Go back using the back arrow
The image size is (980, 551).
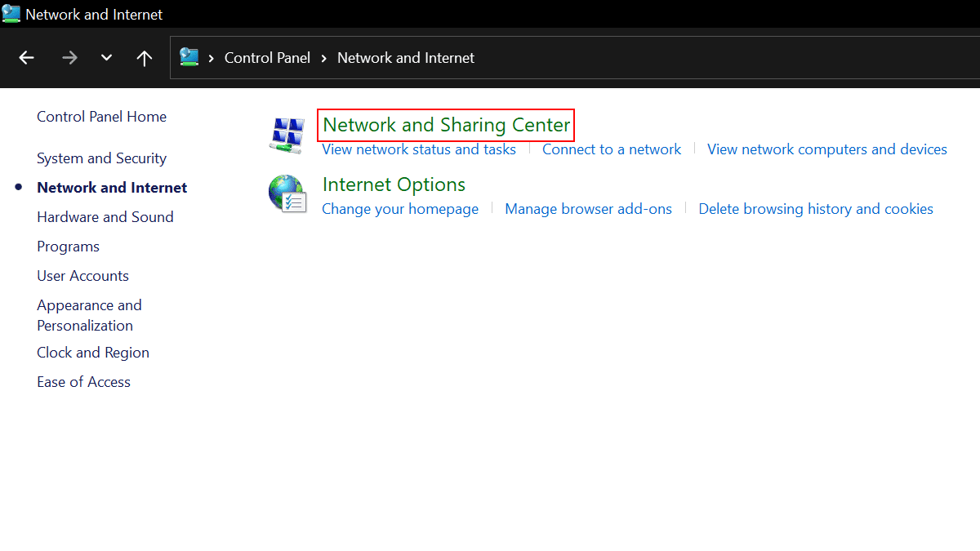[27, 58]
